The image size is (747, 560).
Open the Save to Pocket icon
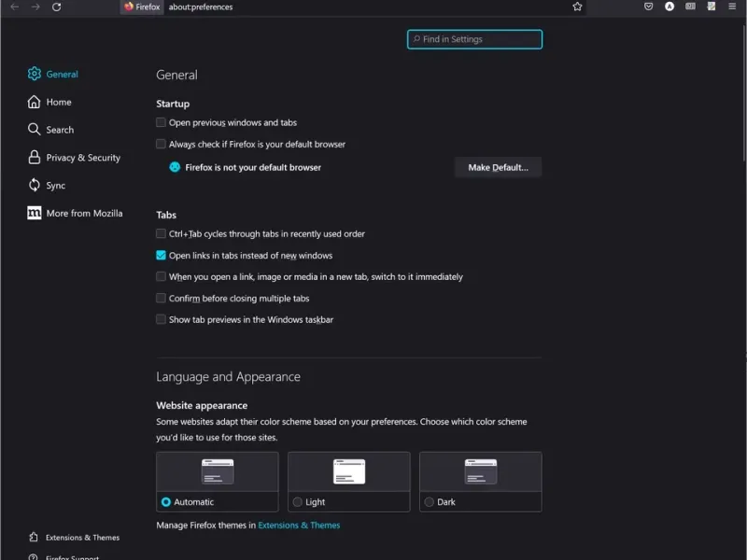[x=648, y=7]
